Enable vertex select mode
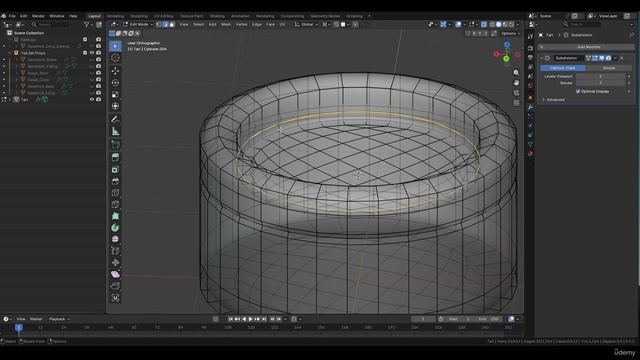 click(159, 24)
